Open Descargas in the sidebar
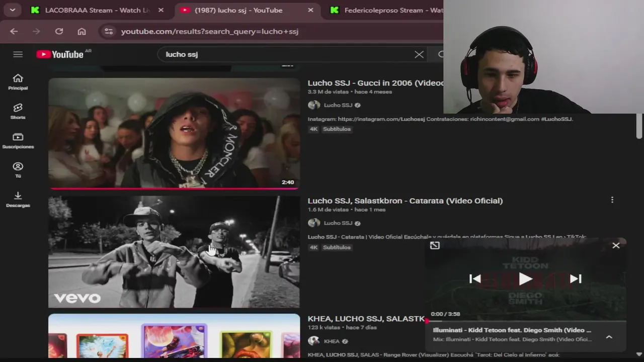 (x=18, y=200)
